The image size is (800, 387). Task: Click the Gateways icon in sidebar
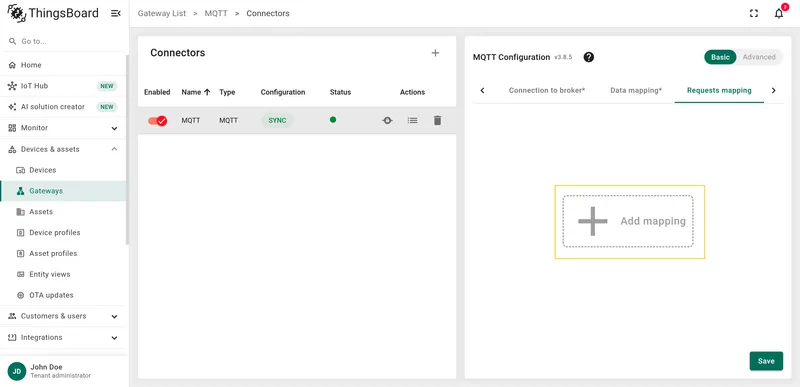tap(21, 191)
